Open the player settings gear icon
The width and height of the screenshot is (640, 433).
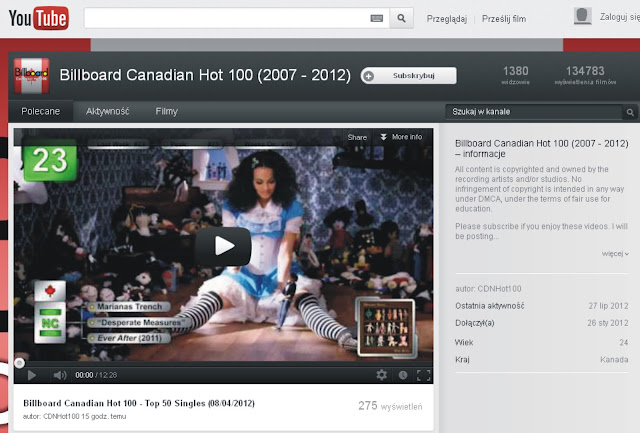click(x=382, y=375)
